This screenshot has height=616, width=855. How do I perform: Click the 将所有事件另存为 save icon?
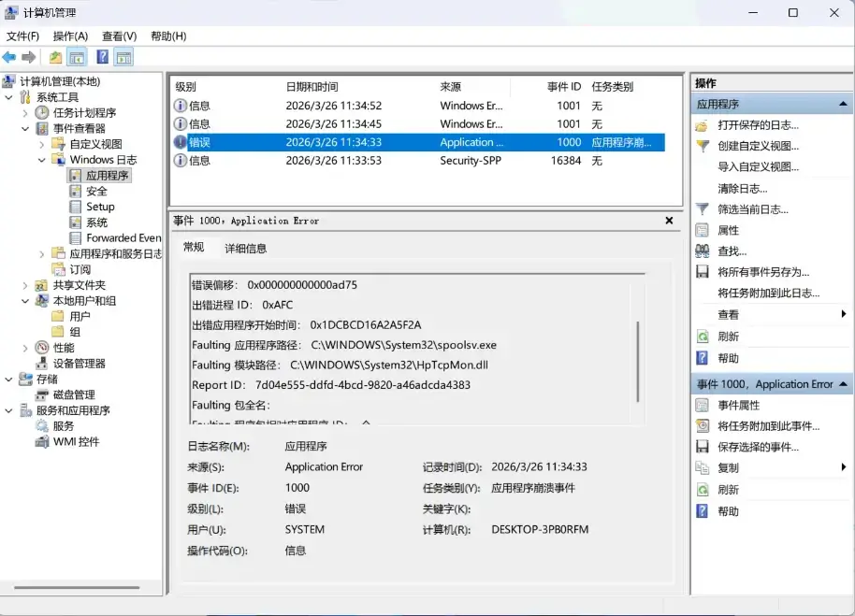point(703,272)
